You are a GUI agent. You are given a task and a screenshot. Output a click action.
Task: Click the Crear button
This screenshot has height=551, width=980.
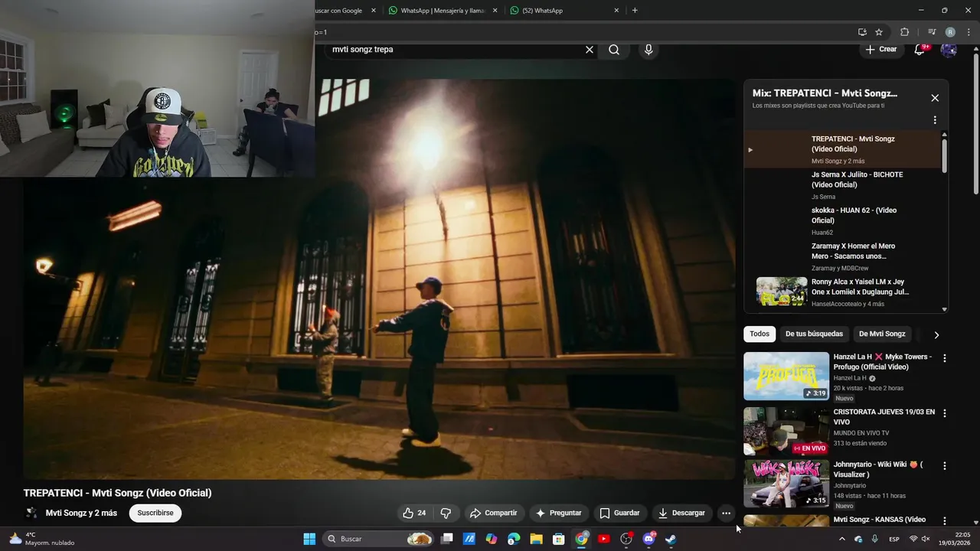(880, 49)
